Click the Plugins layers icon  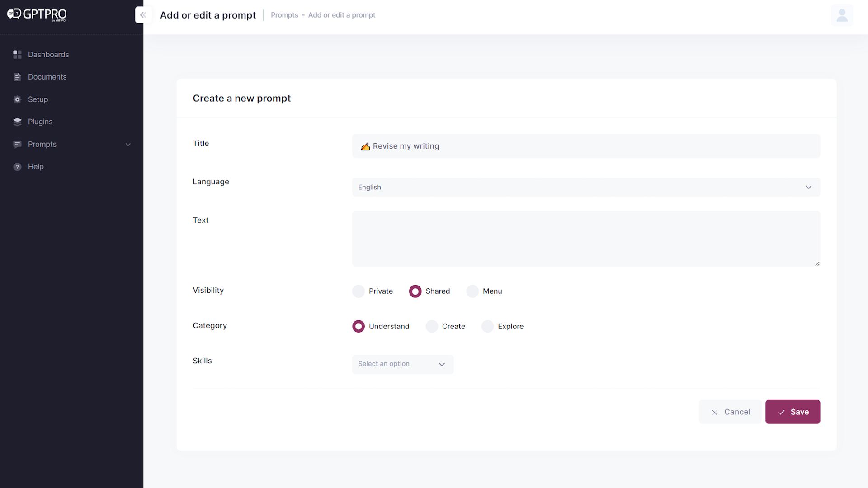pos(17,122)
